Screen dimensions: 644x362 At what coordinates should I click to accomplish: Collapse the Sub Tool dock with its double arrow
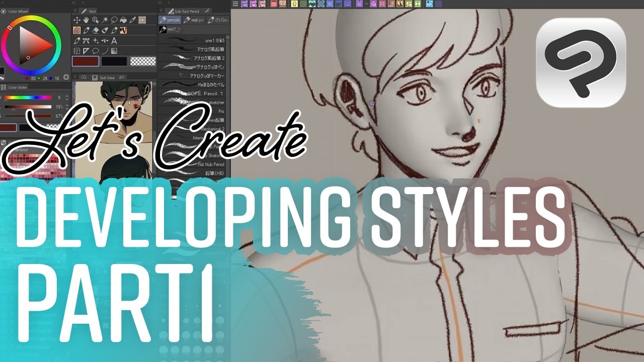click(x=161, y=3)
